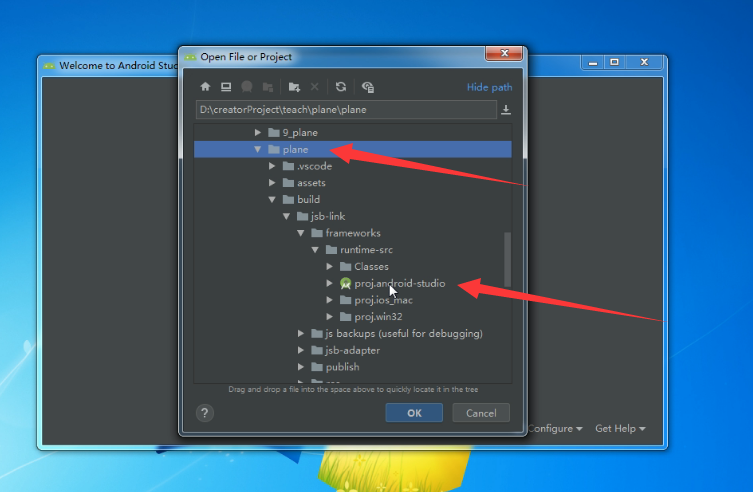This screenshot has width=753, height=492.
Task: Select the plane folder row
Action: pyautogui.click(x=353, y=149)
